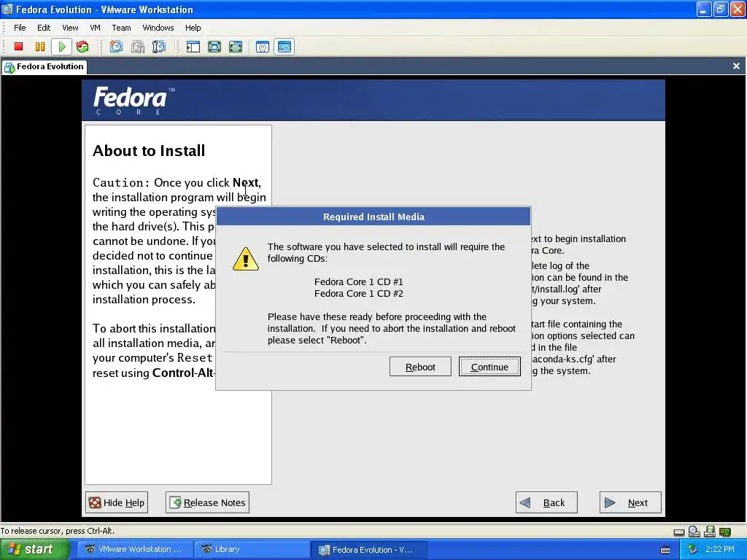The image size is (747, 560).
Task: Click the About to Install heading
Action: 149,151
